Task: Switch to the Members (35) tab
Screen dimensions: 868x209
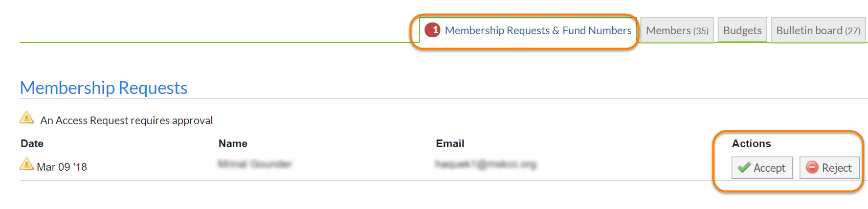Action: click(677, 31)
